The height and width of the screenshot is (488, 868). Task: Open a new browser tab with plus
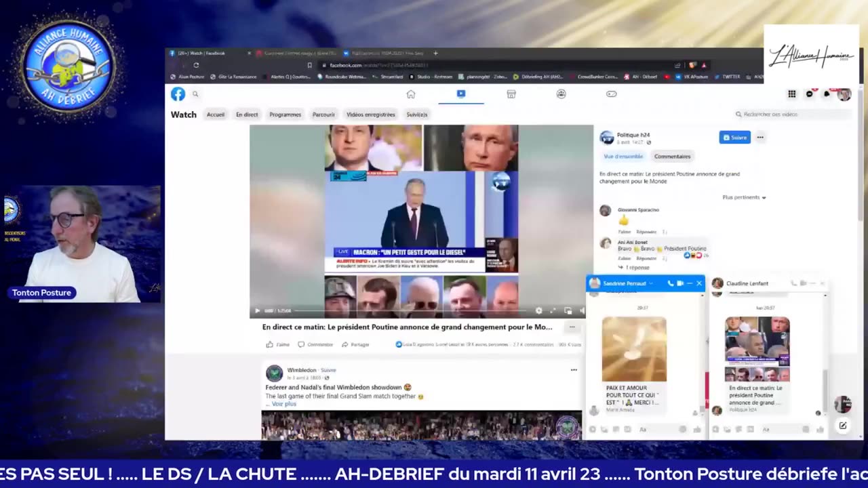435,53
